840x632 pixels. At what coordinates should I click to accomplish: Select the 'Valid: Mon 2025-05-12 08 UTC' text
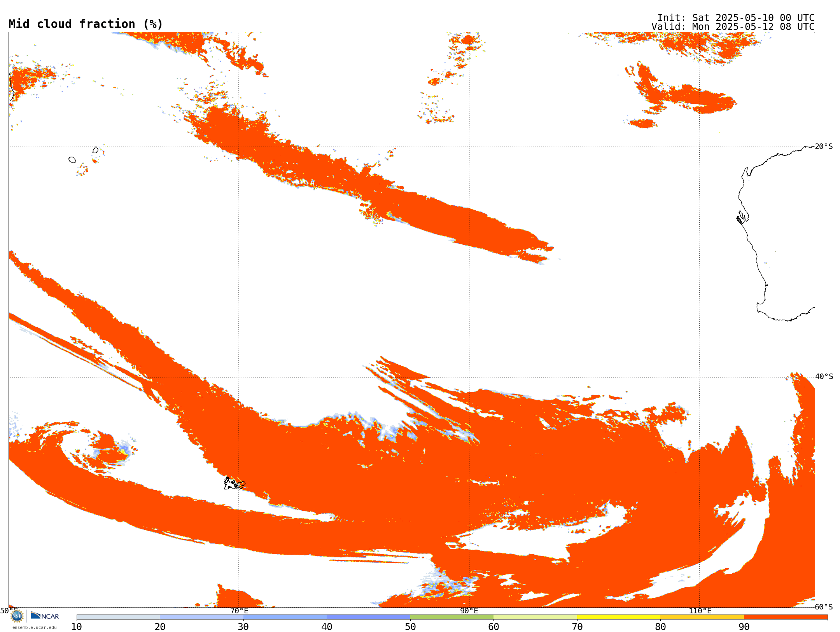click(x=733, y=26)
